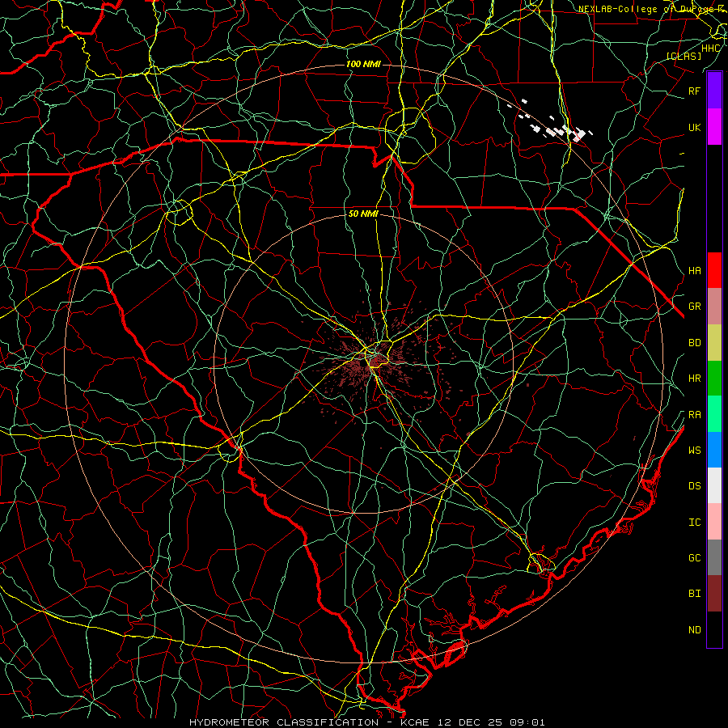Screen dimensions: 728x728
Task: Click the GR legend label
Action: pyautogui.click(x=694, y=307)
